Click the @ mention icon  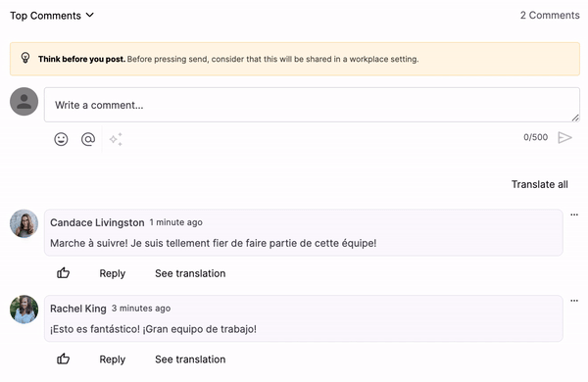pyautogui.click(x=88, y=139)
